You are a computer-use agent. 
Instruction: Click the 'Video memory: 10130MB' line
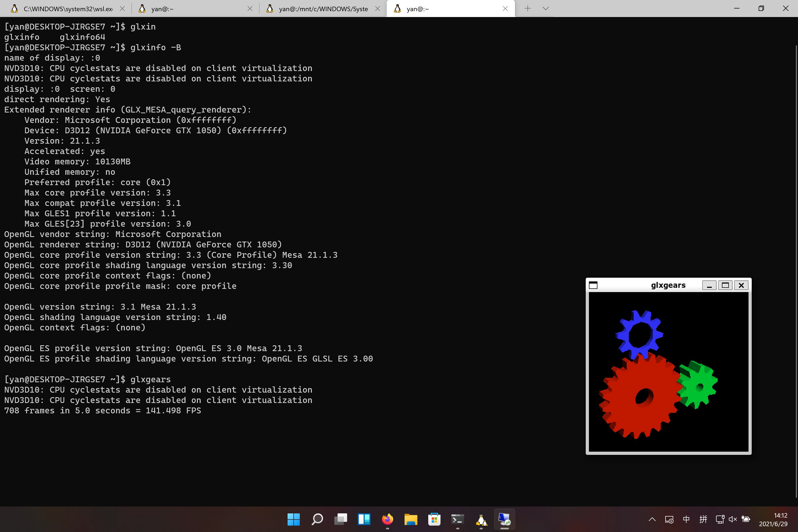click(x=77, y=162)
